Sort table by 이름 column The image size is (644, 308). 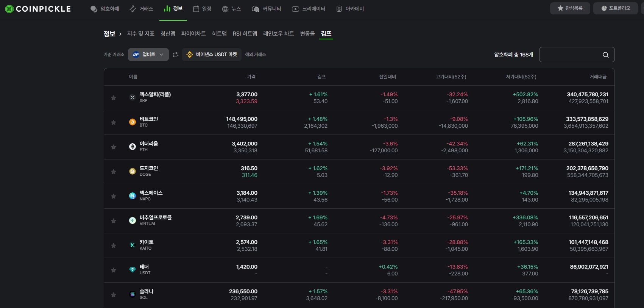point(133,77)
